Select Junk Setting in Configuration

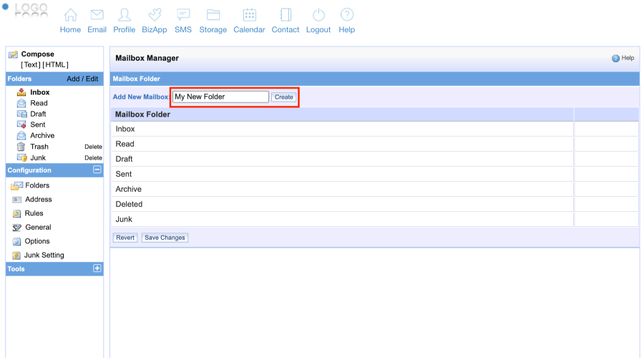coord(44,256)
